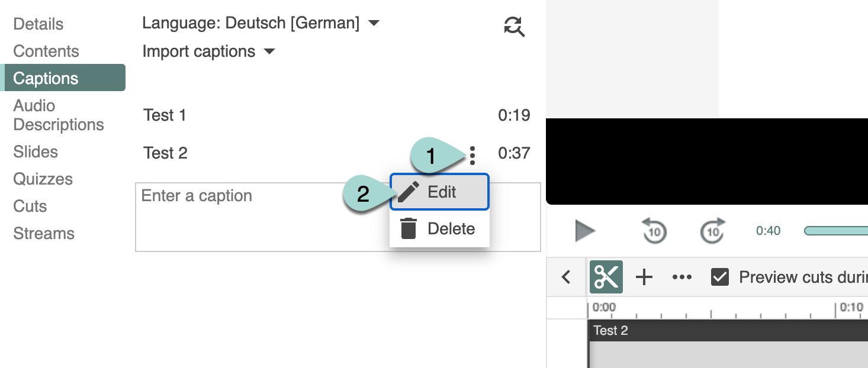Screen dimensions: 868x368
Task: Select the scissors cut tool
Action: click(x=606, y=277)
